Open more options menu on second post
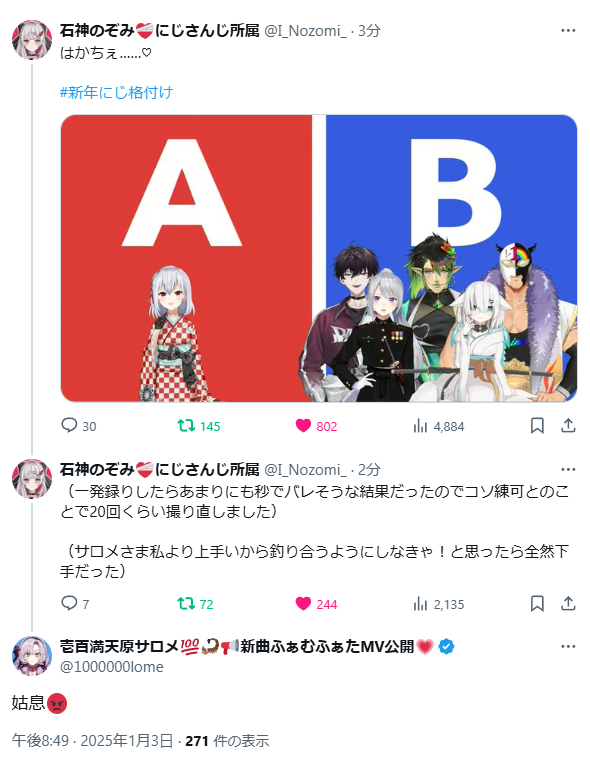 [x=568, y=469]
